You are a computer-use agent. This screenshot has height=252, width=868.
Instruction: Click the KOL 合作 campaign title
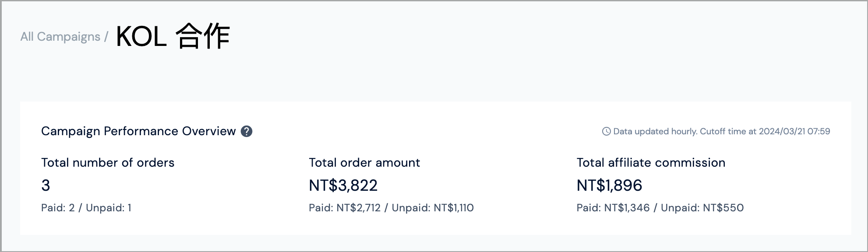pos(173,36)
